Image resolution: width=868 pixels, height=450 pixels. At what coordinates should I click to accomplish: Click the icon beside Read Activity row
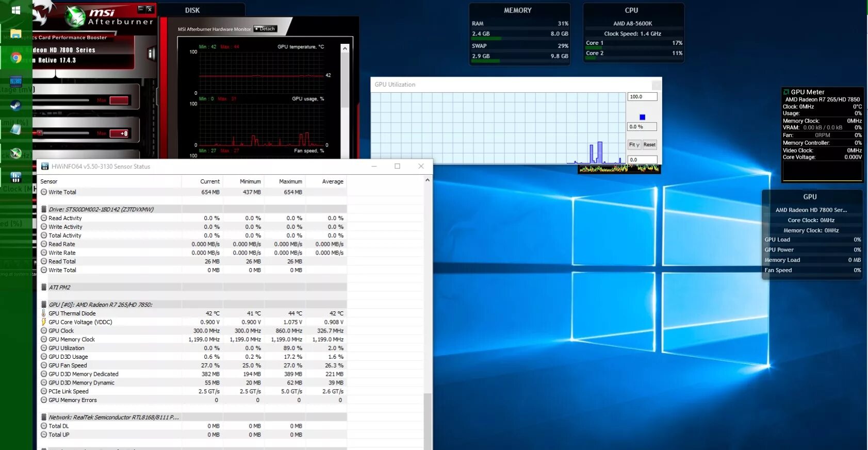(44, 218)
